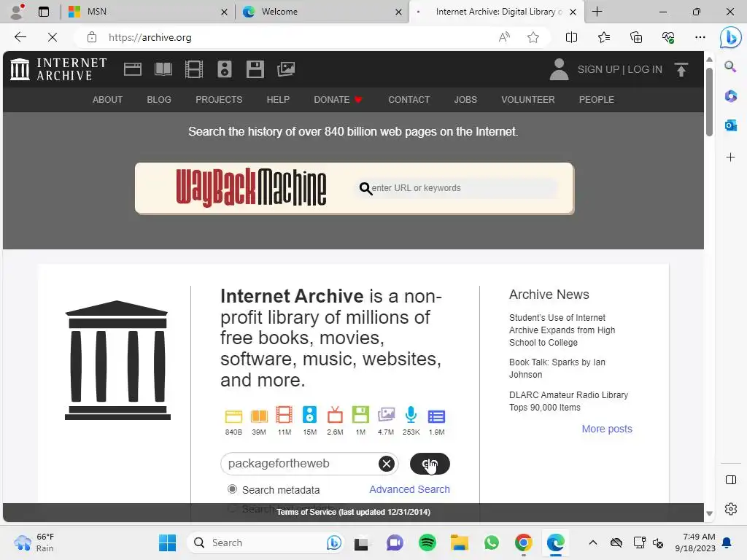Switch to the MSN tab
The height and width of the screenshot is (560, 747).
[x=147, y=12]
